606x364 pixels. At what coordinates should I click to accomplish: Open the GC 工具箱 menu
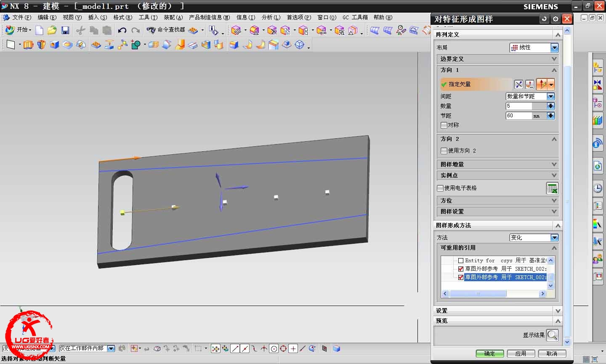(x=355, y=17)
